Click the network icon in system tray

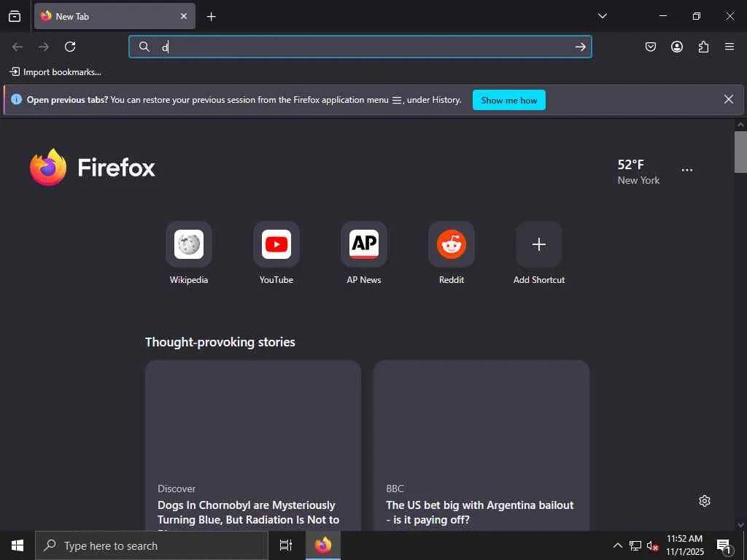[x=635, y=545]
